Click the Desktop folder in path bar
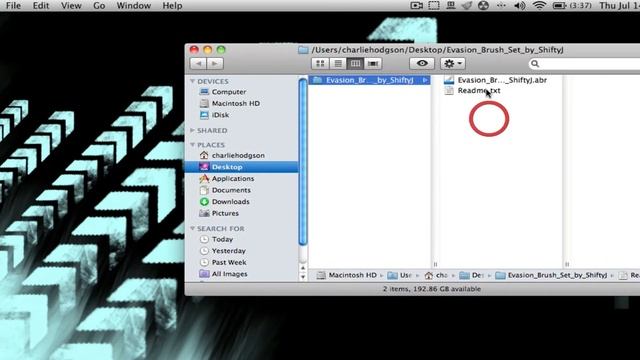Viewport: 640px width, 360px height. [471, 276]
